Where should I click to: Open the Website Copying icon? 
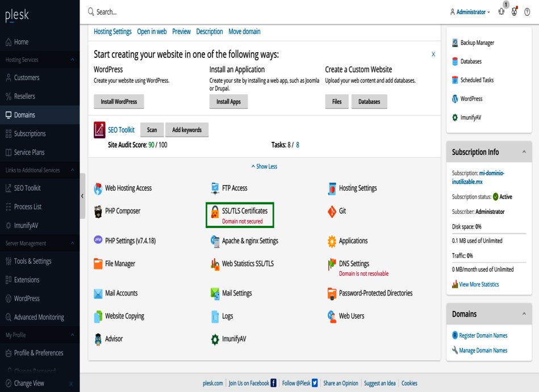[98, 317]
